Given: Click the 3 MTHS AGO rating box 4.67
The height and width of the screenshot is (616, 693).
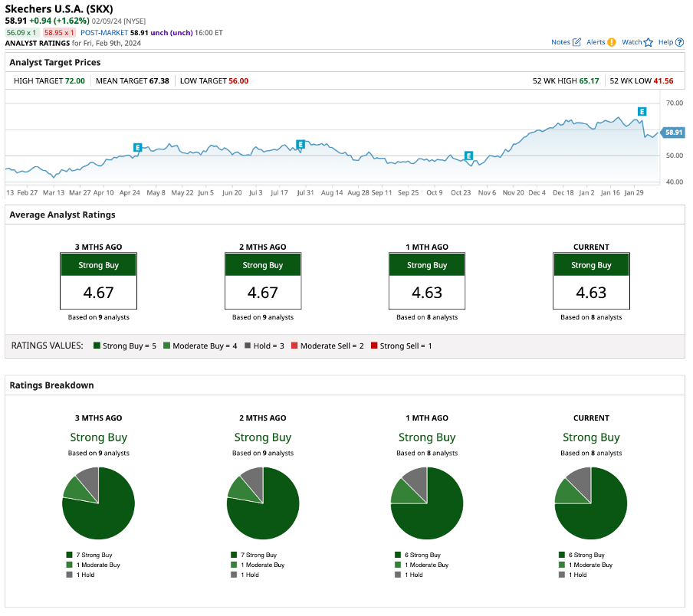Looking at the screenshot, I should click(99, 281).
